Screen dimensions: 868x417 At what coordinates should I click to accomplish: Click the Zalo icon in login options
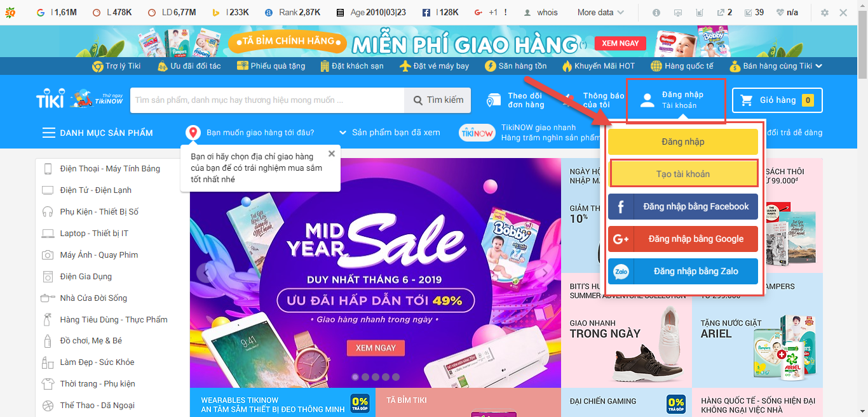click(621, 272)
